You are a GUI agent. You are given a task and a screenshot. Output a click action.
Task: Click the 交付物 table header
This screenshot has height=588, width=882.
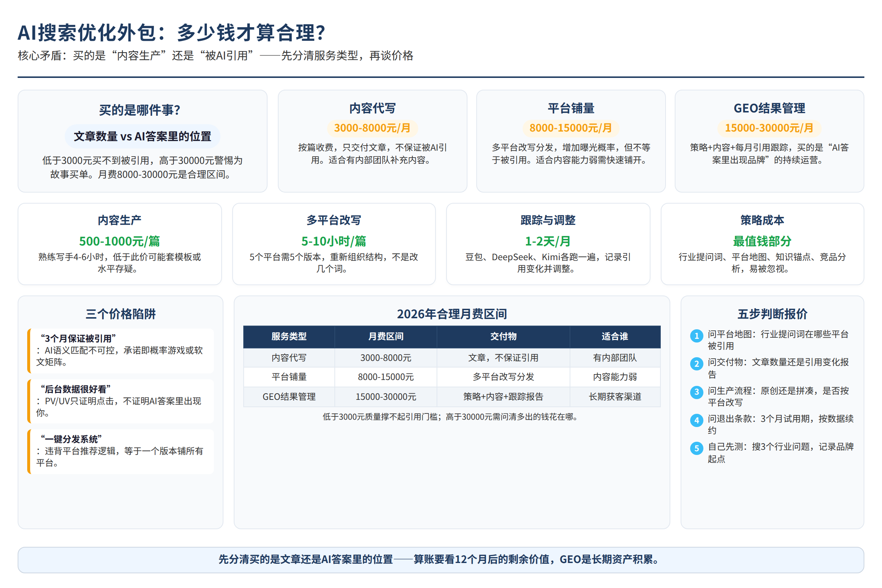503,337
